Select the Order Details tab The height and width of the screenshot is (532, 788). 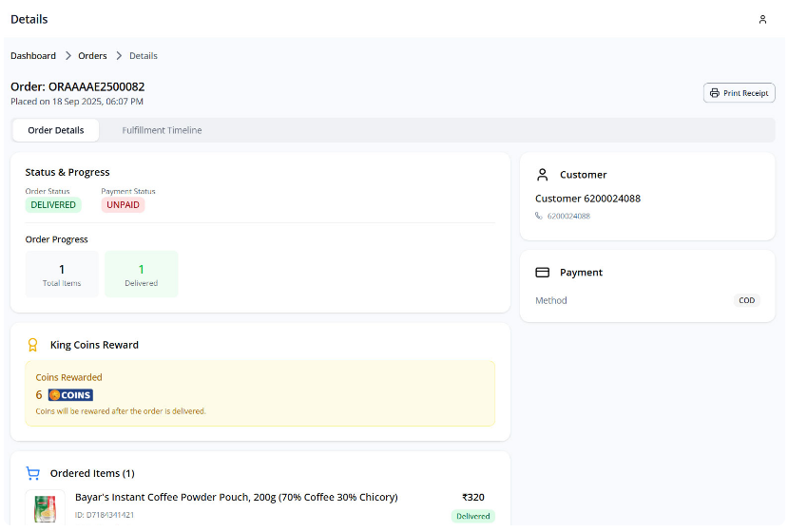[x=56, y=130]
